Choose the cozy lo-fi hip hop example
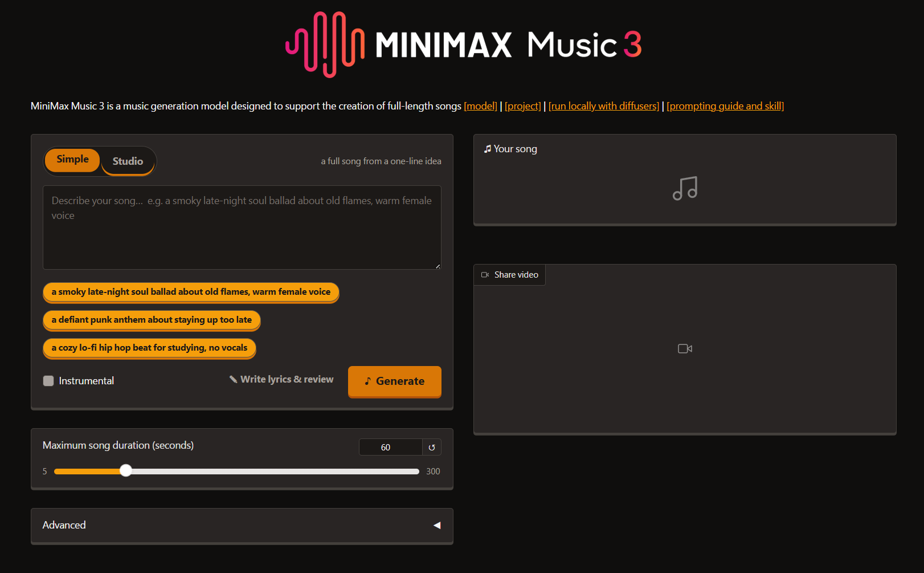 [149, 348]
